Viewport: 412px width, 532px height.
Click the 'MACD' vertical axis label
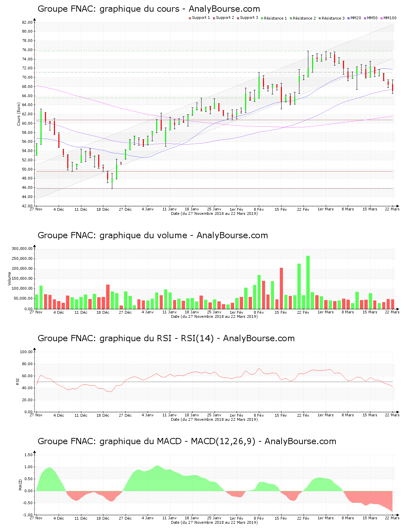pos(20,485)
